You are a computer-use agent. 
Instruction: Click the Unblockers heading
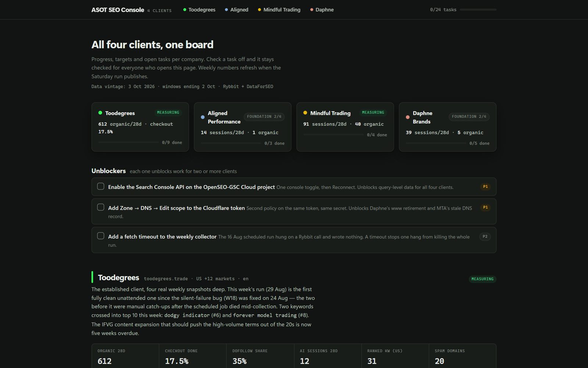(108, 171)
